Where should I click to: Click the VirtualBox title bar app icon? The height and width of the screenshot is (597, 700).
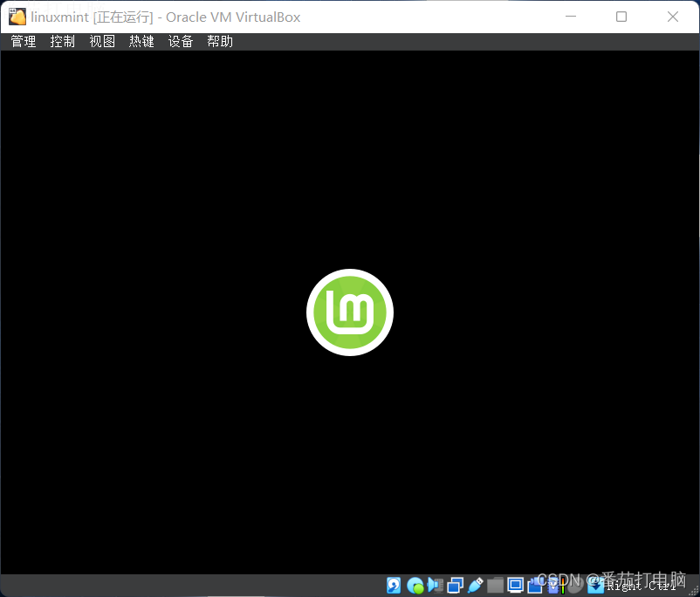pyautogui.click(x=17, y=17)
